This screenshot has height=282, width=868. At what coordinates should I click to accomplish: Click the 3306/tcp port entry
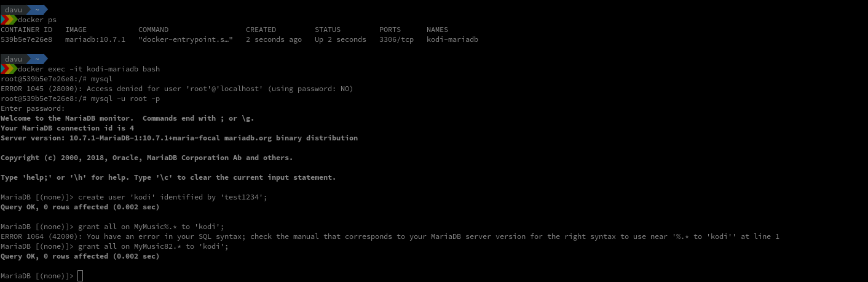point(397,39)
